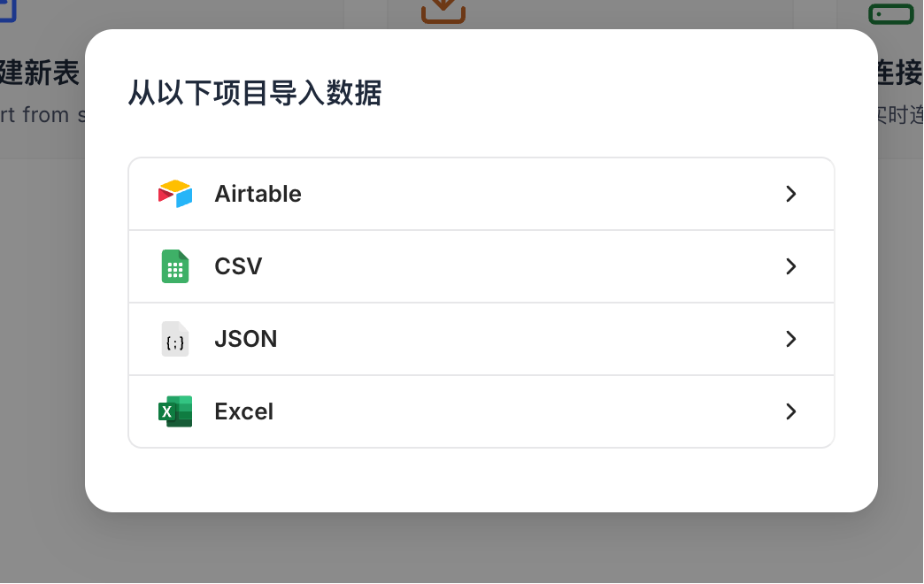Choose the JSON text label
This screenshot has height=584, width=924.
coord(246,339)
